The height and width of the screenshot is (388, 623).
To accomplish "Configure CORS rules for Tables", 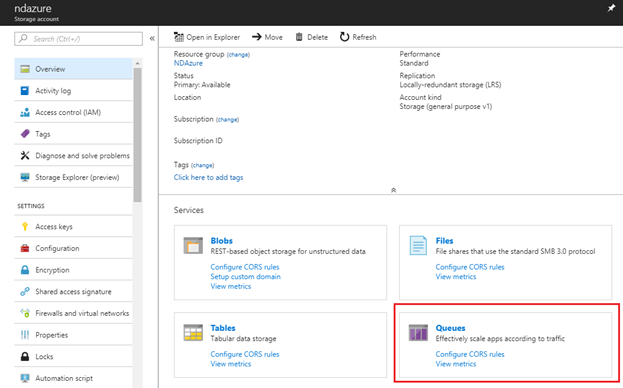I will pyautogui.click(x=245, y=354).
